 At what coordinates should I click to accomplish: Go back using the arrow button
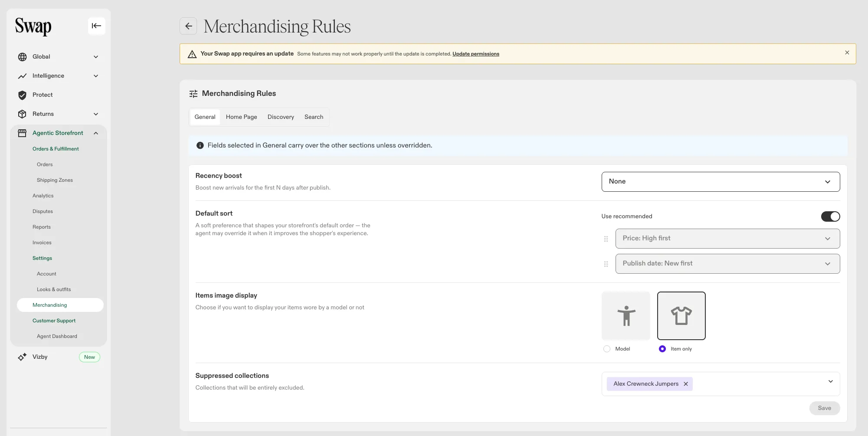click(188, 26)
